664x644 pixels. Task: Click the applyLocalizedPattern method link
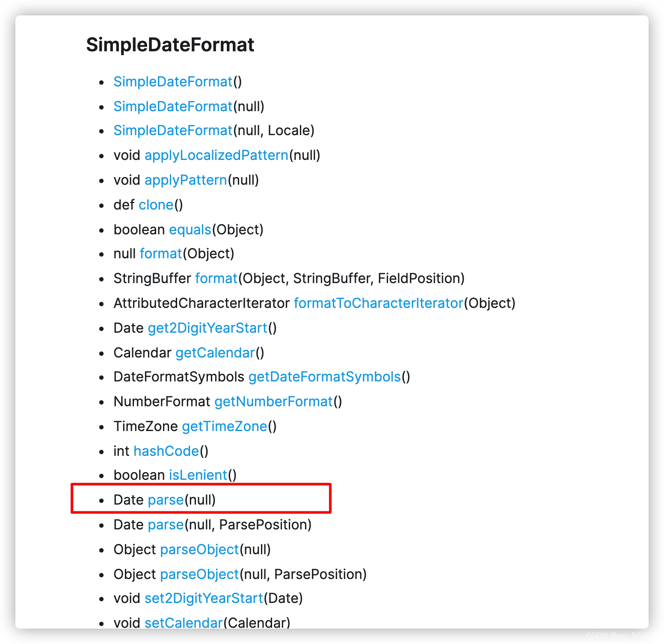click(216, 155)
